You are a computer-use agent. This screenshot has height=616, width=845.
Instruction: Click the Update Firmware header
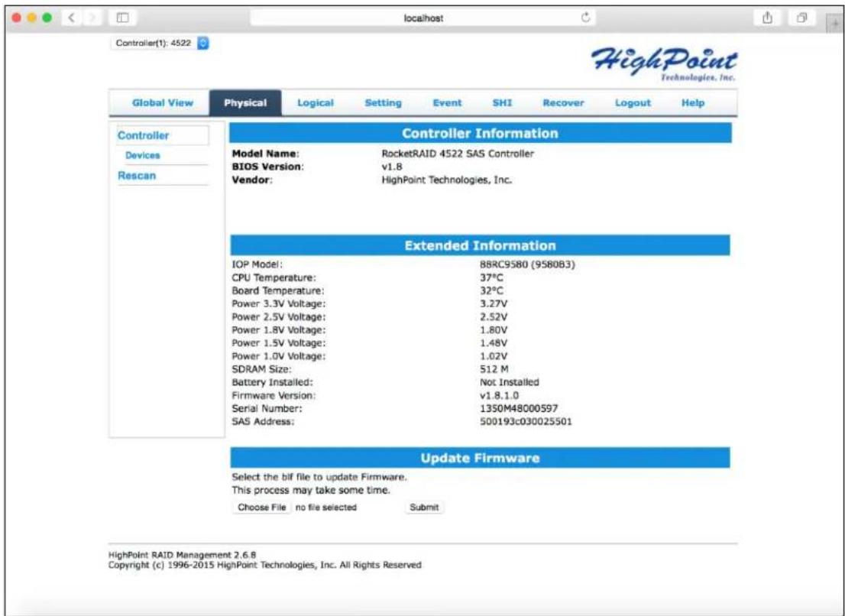tap(480, 458)
